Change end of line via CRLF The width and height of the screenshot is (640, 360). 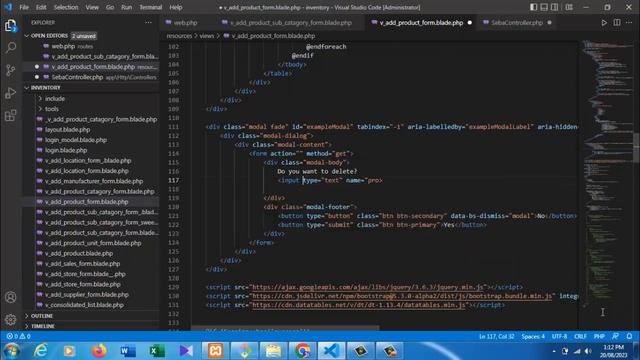[x=580, y=336]
